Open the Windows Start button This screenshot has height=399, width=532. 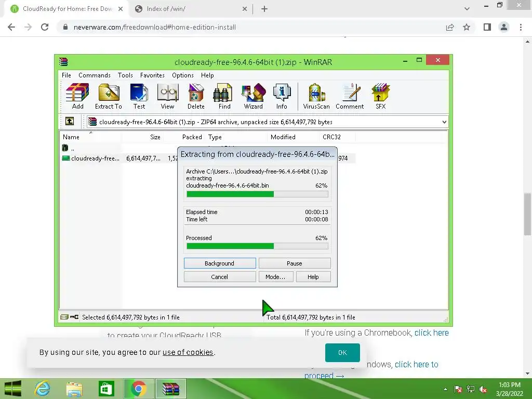(13, 389)
